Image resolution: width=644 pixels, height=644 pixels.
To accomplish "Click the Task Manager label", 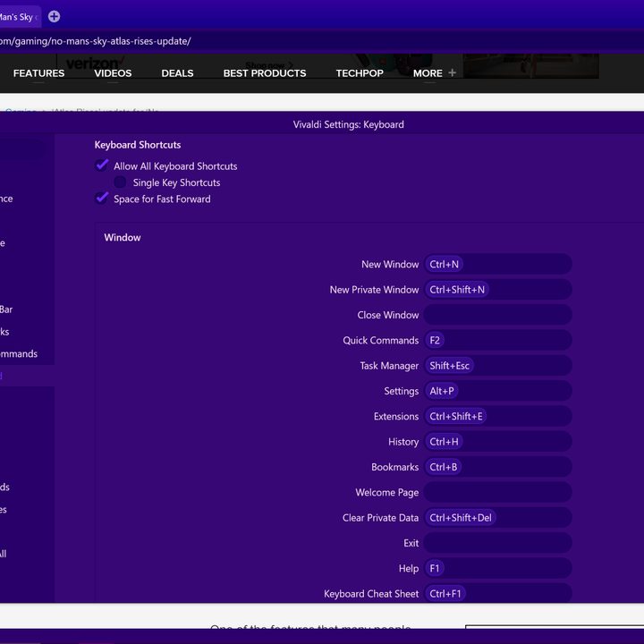I will pos(389,366).
